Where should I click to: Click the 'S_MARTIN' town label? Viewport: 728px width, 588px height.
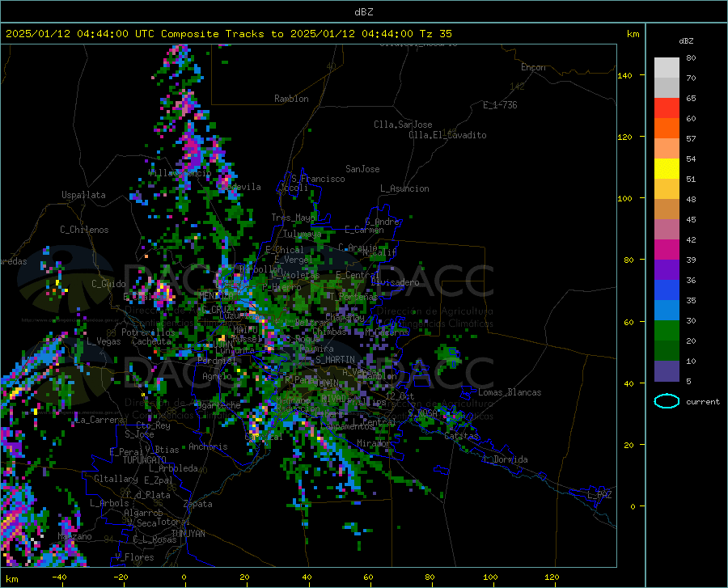335,360
